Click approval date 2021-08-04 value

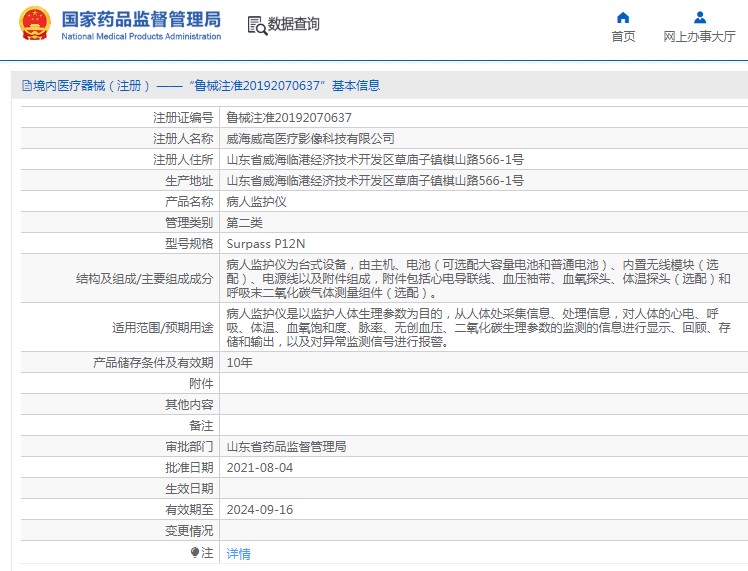click(x=260, y=467)
